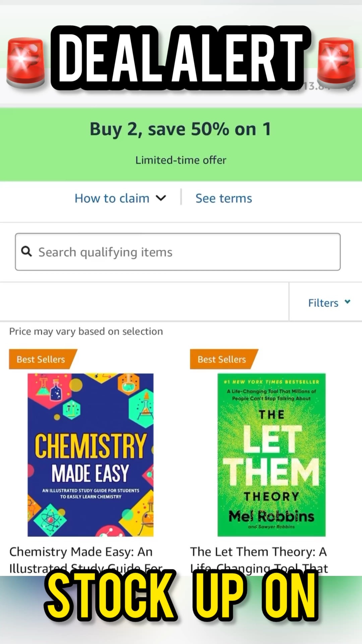Select the Buy 2 save 50% banner

click(180, 129)
